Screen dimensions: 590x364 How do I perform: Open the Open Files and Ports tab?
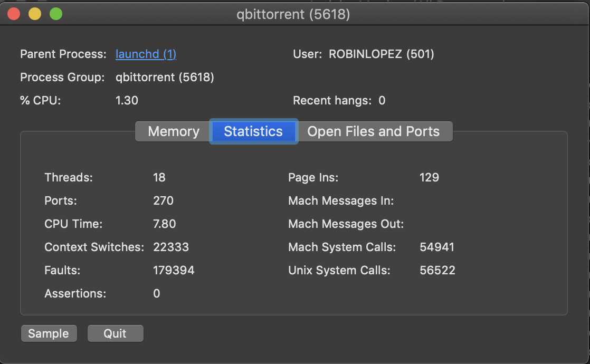[374, 131]
